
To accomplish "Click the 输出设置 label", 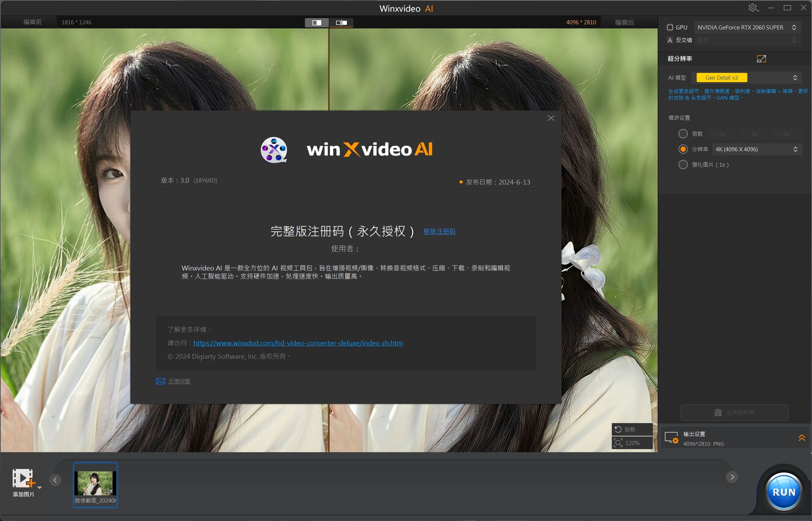I will (x=694, y=434).
